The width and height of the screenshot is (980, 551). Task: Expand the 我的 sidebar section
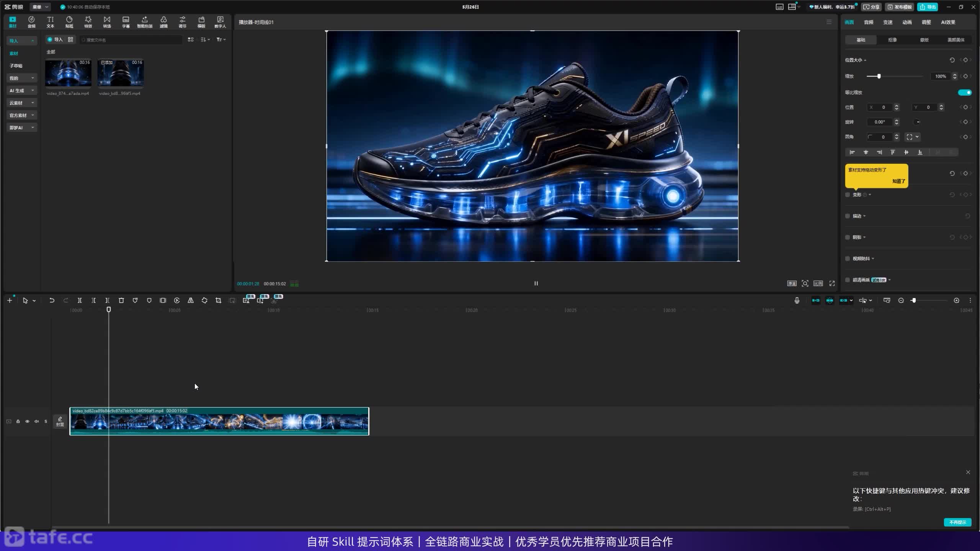point(22,78)
